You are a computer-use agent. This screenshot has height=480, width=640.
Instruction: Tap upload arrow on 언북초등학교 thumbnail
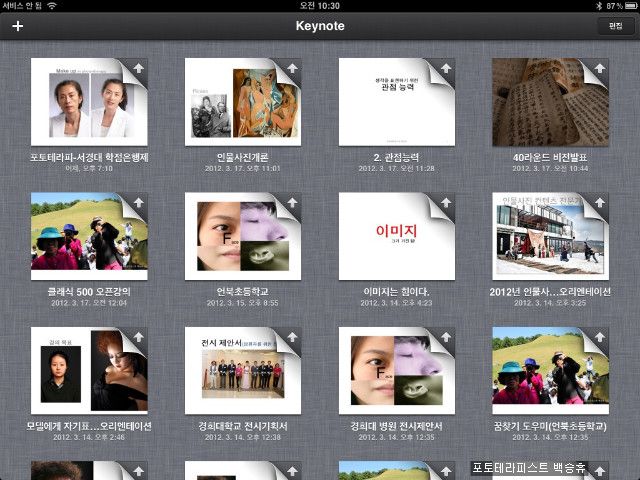coord(292,202)
